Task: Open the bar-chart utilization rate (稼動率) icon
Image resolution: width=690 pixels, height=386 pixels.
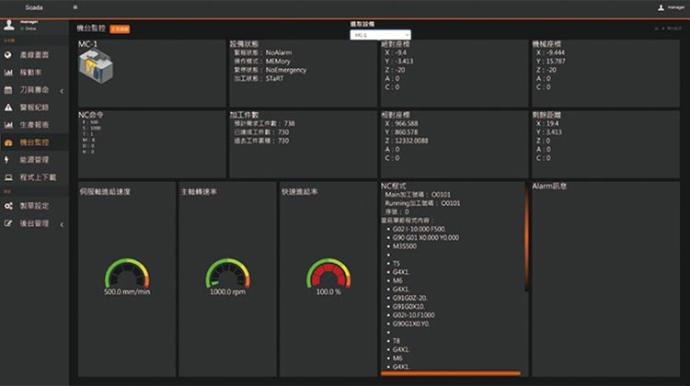Action: pyautogui.click(x=8, y=72)
